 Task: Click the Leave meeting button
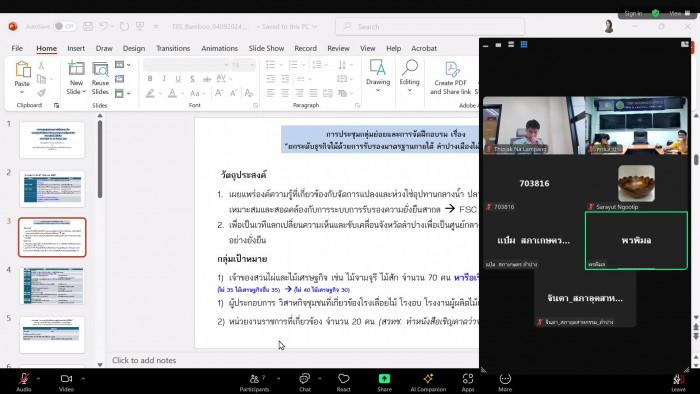(x=678, y=382)
